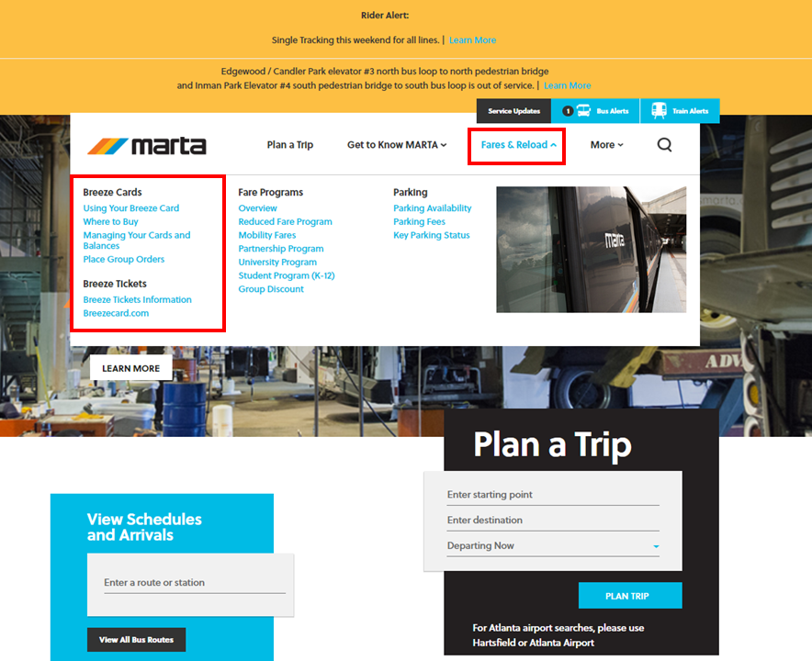This screenshot has width=812, height=661.
Task: Open Key Parking Status link
Action: coord(432,235)
